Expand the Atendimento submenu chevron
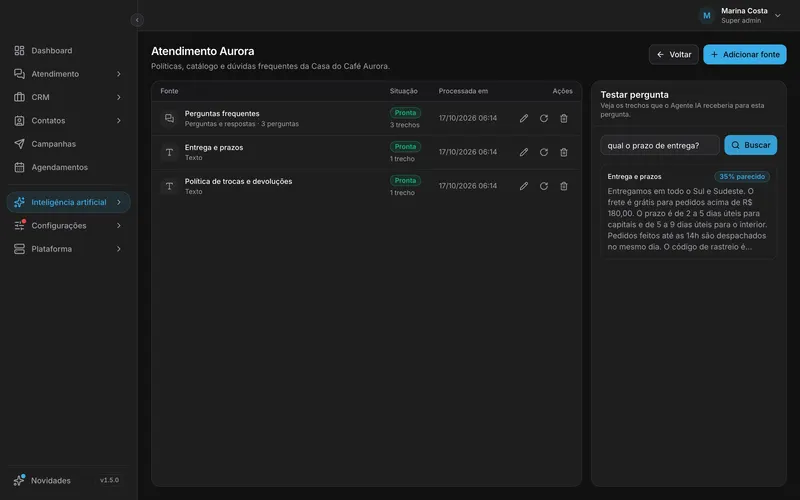The width and height of the screenshot is (800, 500). 118,74
